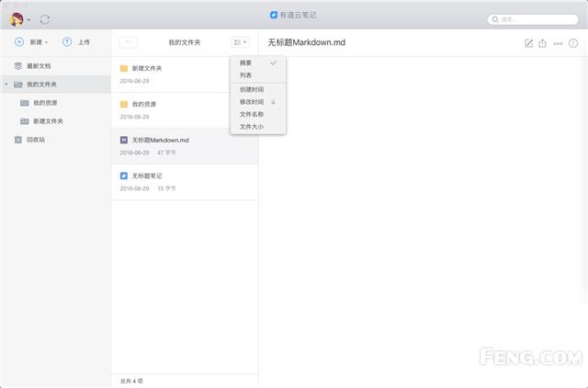Viewport: 588px width, 388px height.
Task: Open the user avatar account menu
Action: [17, 18]
